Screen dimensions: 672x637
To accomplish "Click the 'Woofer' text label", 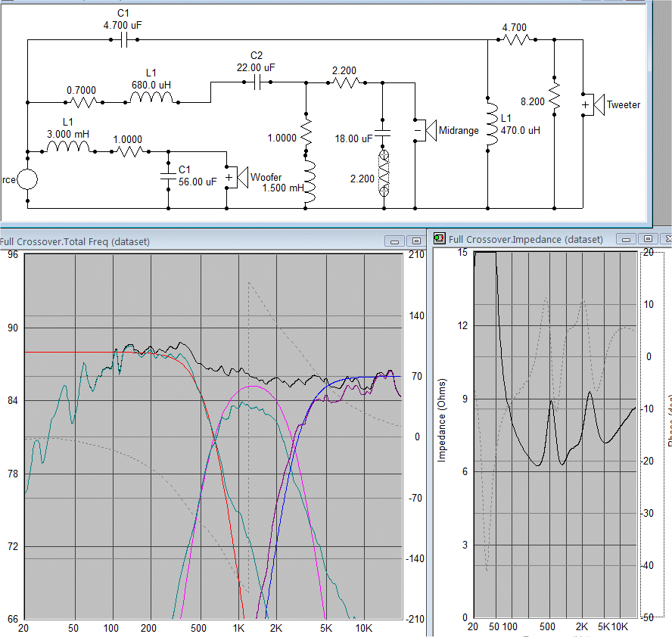I will (x=266, y=177).
